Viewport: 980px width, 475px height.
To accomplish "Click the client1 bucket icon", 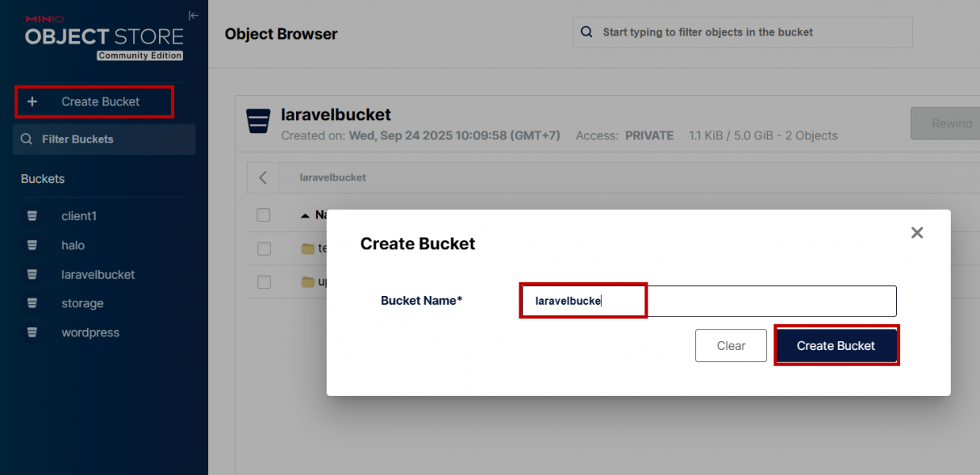I will coord(32,216).
